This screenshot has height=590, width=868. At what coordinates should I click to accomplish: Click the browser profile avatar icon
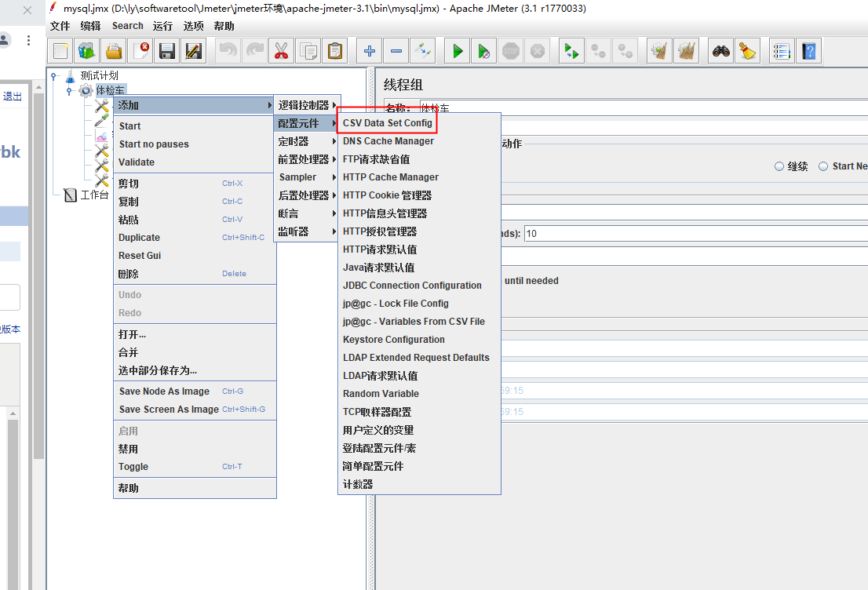point(5,40)
